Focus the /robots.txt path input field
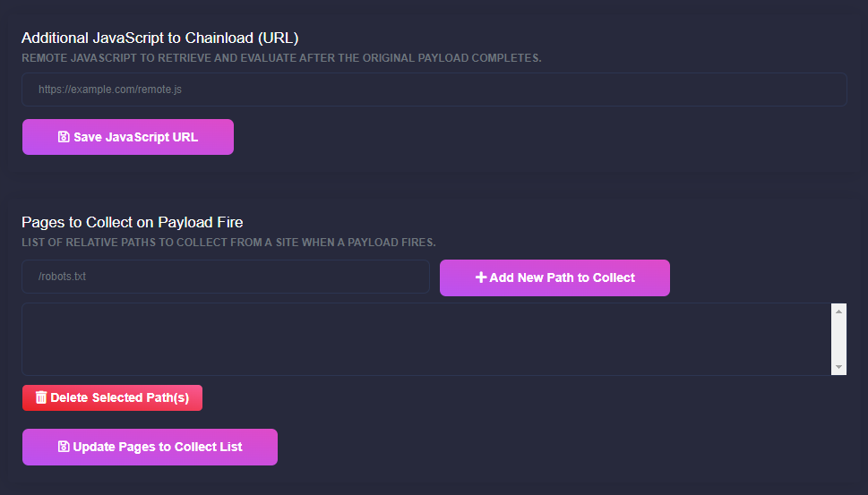The width and height of the screenshot is (868, 495). pos(226,277)
